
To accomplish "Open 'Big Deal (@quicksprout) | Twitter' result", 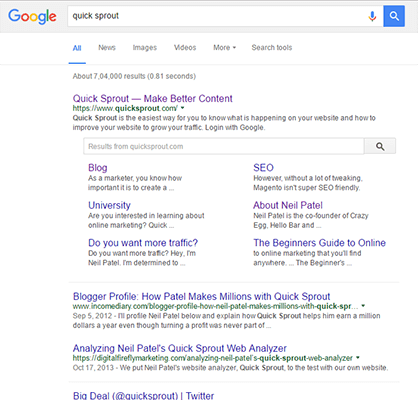I will (x=143, y=396).
